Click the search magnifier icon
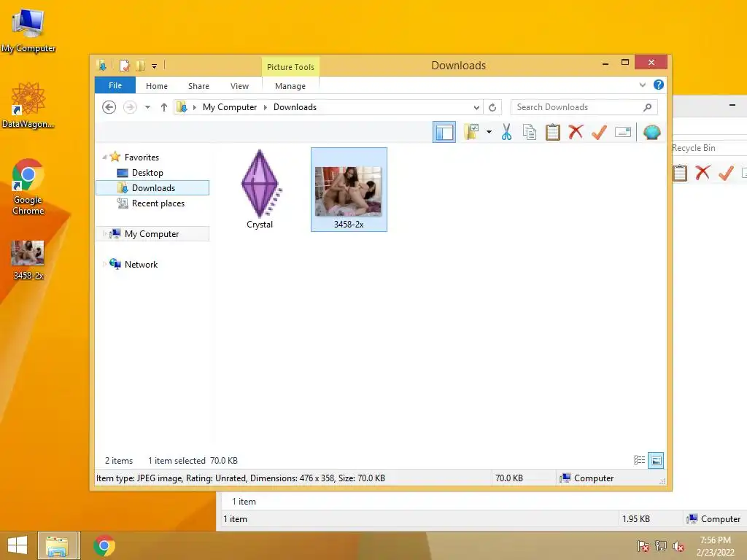Screen dimensions: 747x560 point(648,107)
